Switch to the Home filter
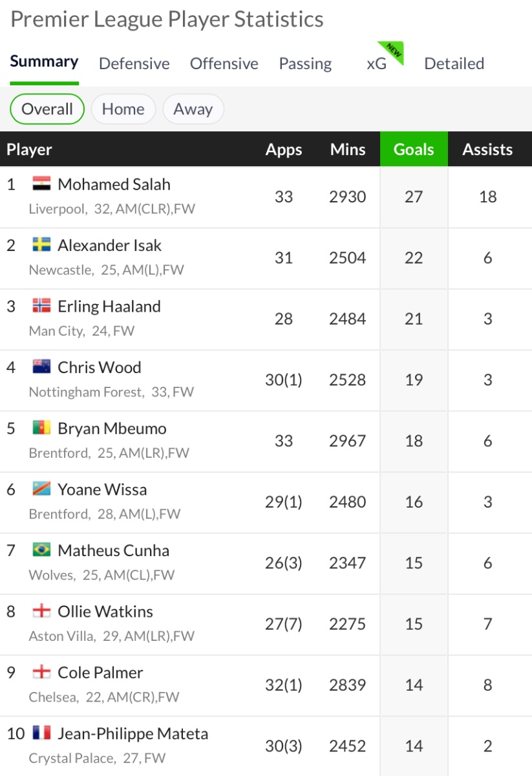This screenshot has width=532, height=776. point(123,109)
